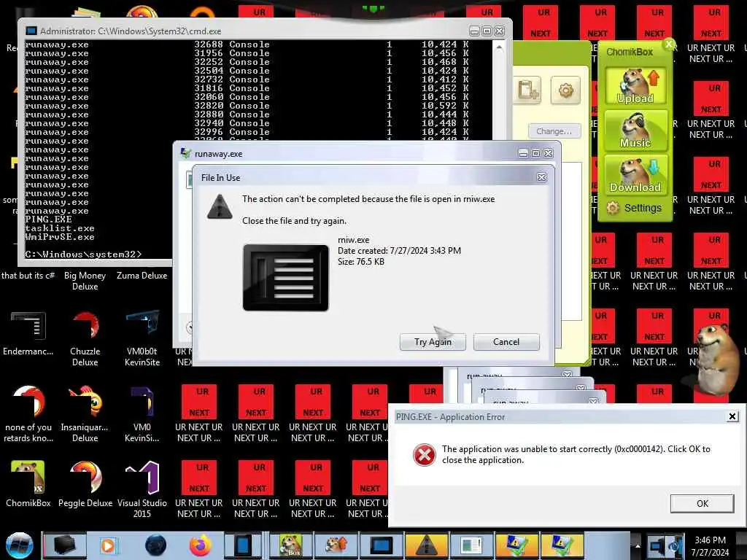Click the red error icon in PING.EXE dialog
The width and height of the screenshot is (747, 560).
click(x=424, y=455)
